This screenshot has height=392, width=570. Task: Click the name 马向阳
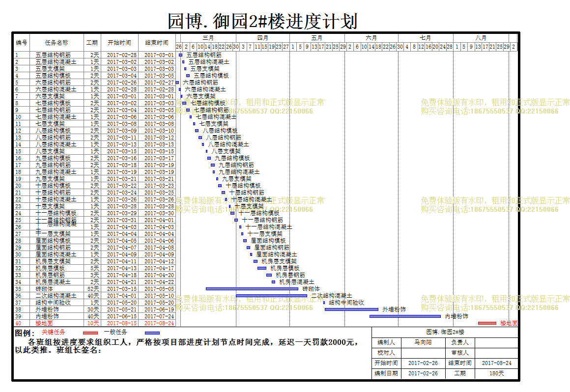423,342
